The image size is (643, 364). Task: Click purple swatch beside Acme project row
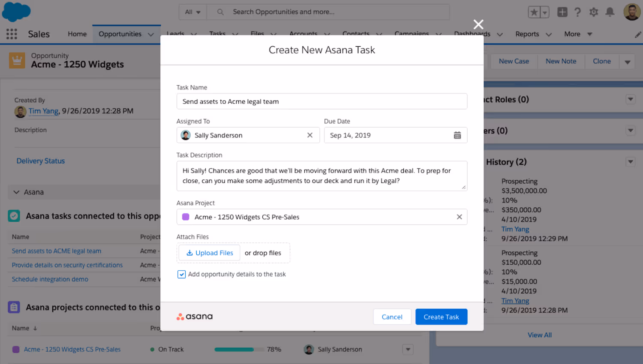pyautogui.click(x=16, y=349)
